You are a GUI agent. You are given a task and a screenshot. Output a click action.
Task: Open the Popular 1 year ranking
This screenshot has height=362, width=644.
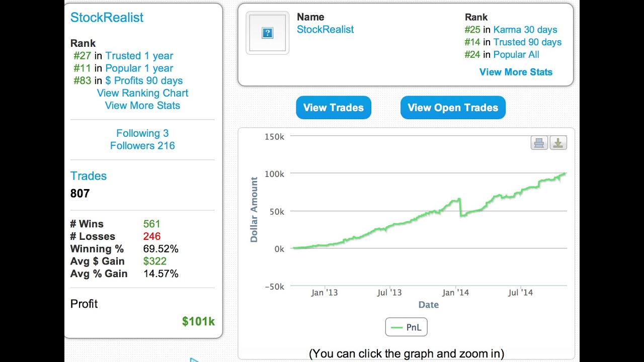[x=139, y=68]
